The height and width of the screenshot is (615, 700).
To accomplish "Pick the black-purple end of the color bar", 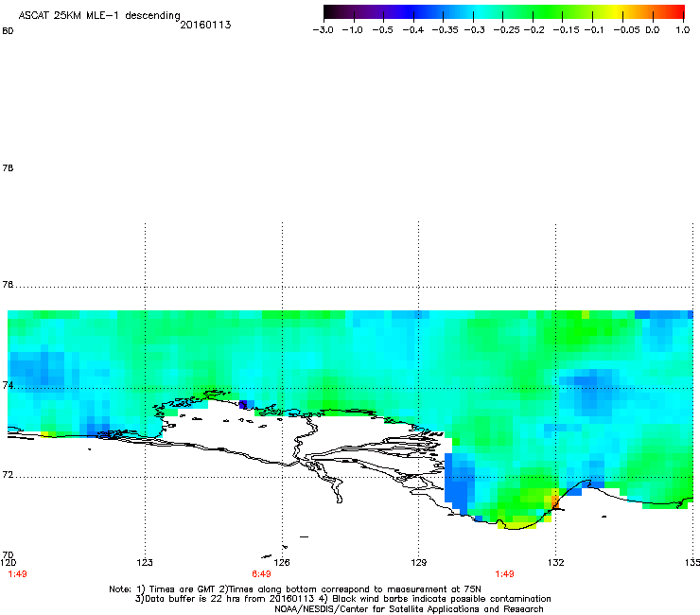I will pyautogui.click(x=330, y=12).
